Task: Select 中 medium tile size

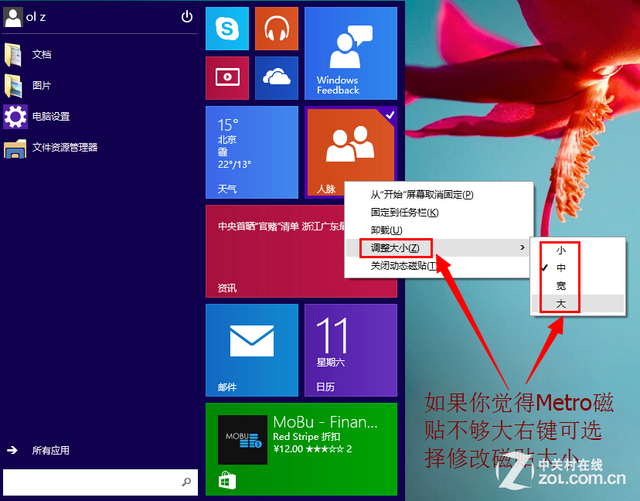Action: (578, 268)
